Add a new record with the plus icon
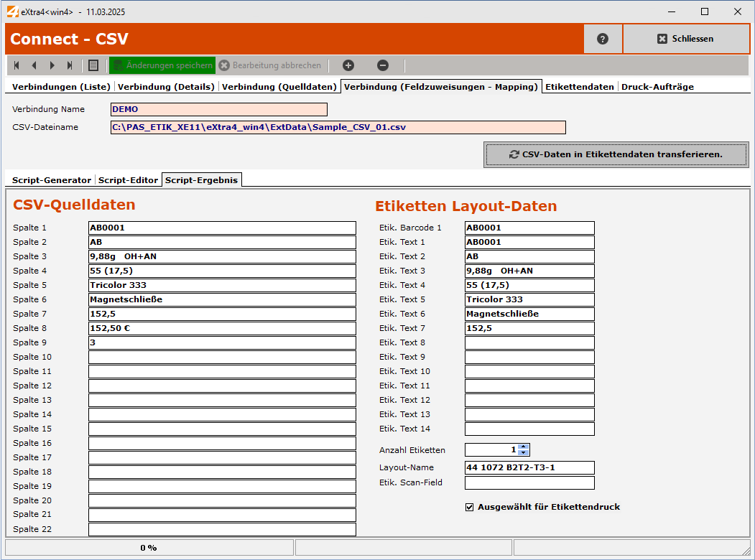The width and height of the screenshot is (755, 560). pos(348,65)
